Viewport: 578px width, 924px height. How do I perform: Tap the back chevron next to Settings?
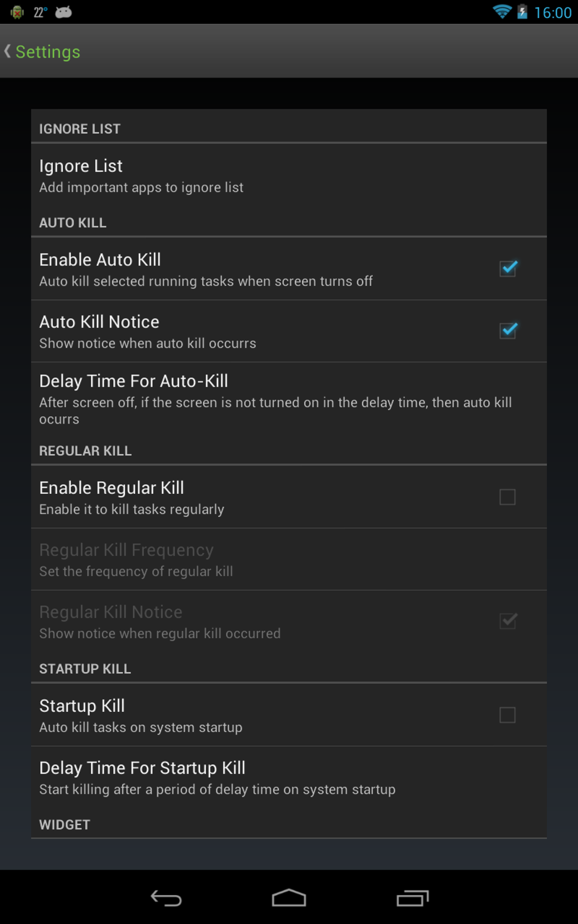[x=8, y=51]
